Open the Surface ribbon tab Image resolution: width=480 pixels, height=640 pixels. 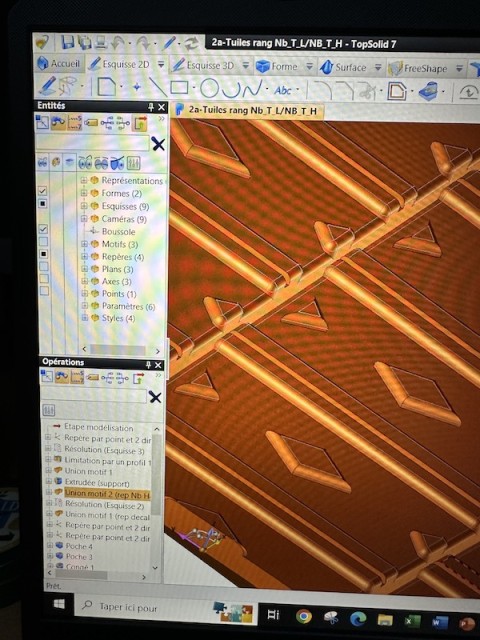343,67
